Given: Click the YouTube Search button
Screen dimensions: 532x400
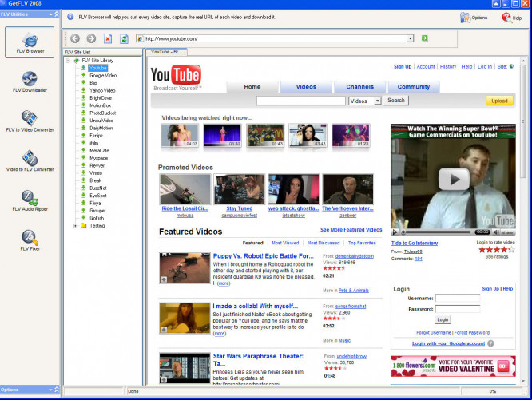Looking at the screenshot, I should pos(396,101).
